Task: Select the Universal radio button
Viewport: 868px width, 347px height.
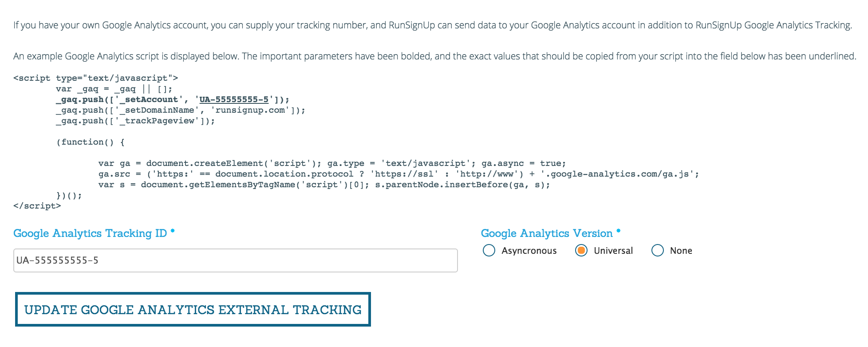Action: tap(581, 251)
